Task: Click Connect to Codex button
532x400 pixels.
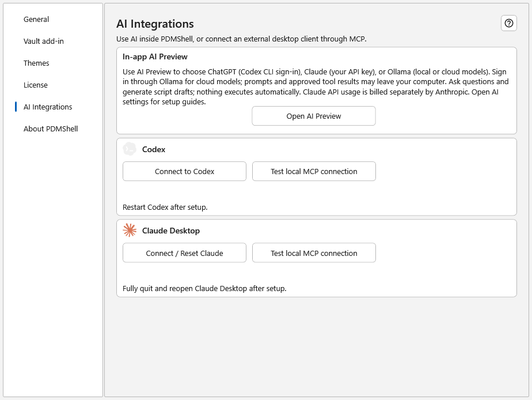Action: pos(184,172)
